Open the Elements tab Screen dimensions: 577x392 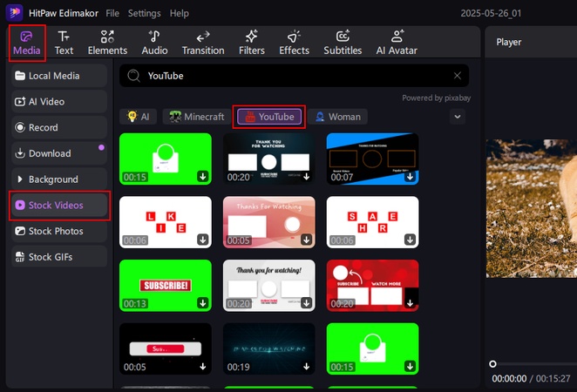[x=107, y=43]
